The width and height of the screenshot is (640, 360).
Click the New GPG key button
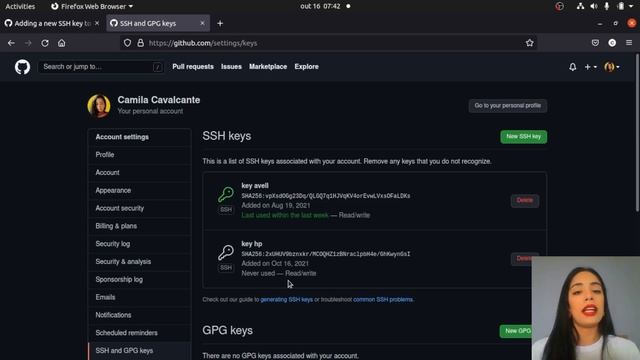[516, 331]
